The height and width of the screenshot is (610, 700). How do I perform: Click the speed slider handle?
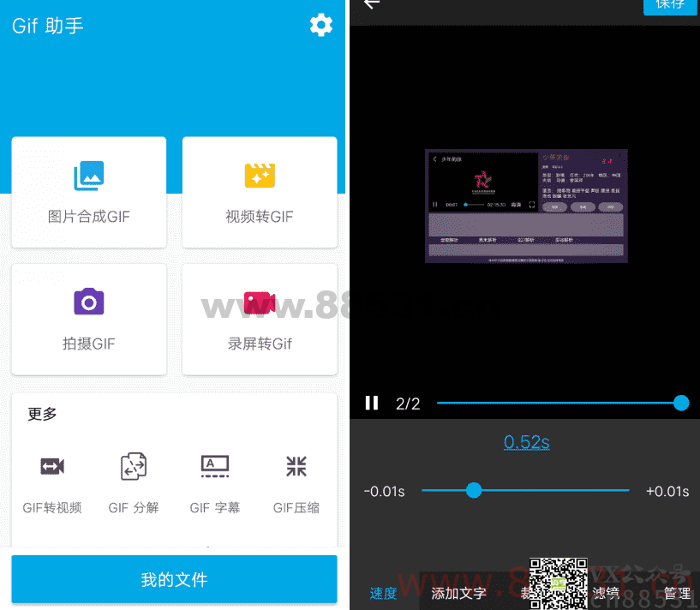[474, 490]
